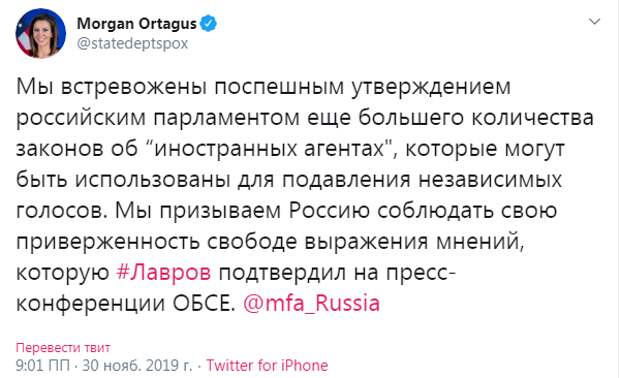
Task: Open Morgan Ortagus profile avatar photo
Action: (40, 33)
